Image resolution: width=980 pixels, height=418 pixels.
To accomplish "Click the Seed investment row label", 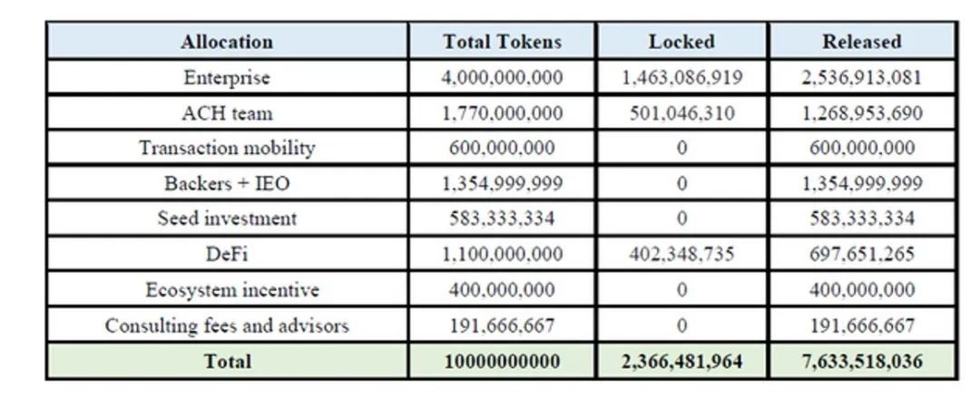I will click(226, 219).
